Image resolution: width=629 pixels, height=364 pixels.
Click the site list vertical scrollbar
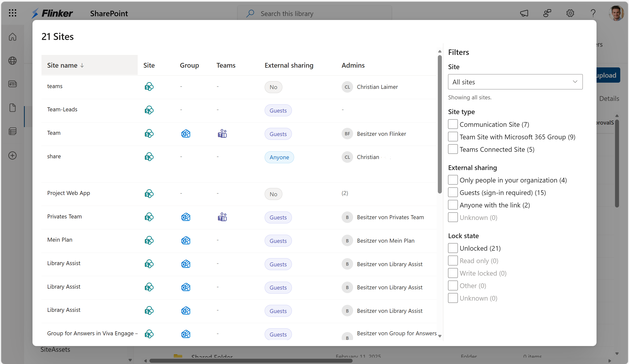(440, 123)
